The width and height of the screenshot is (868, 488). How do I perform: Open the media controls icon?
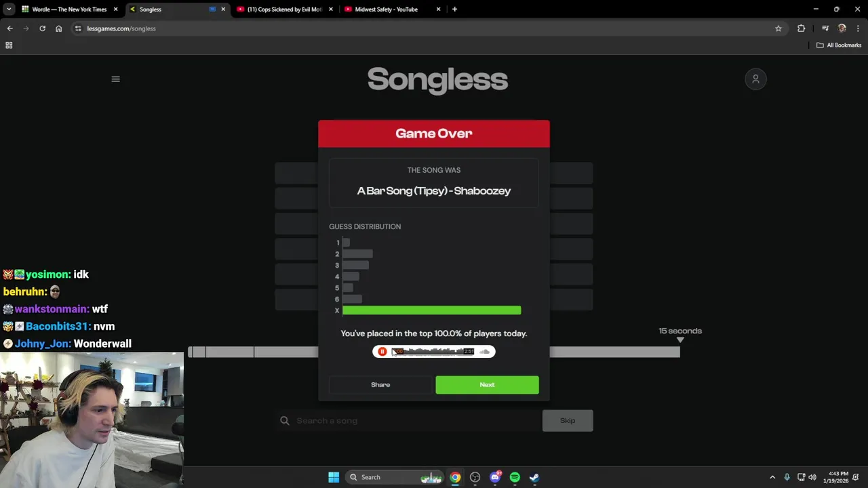[825, 28]
